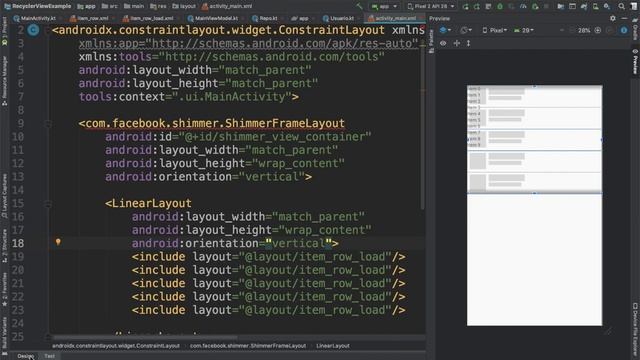Click the Debug bug icon in toolbar
The image size is (640, 360).
click(500, 6)
